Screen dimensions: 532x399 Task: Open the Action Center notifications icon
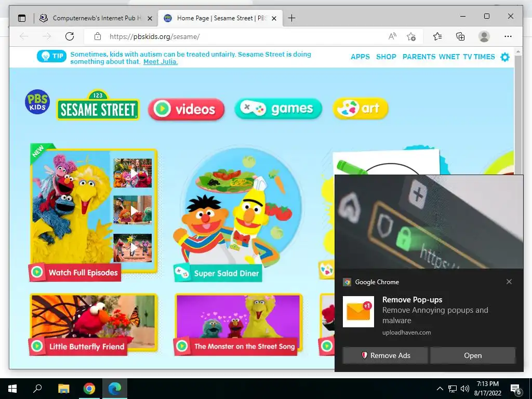point(516,389)
